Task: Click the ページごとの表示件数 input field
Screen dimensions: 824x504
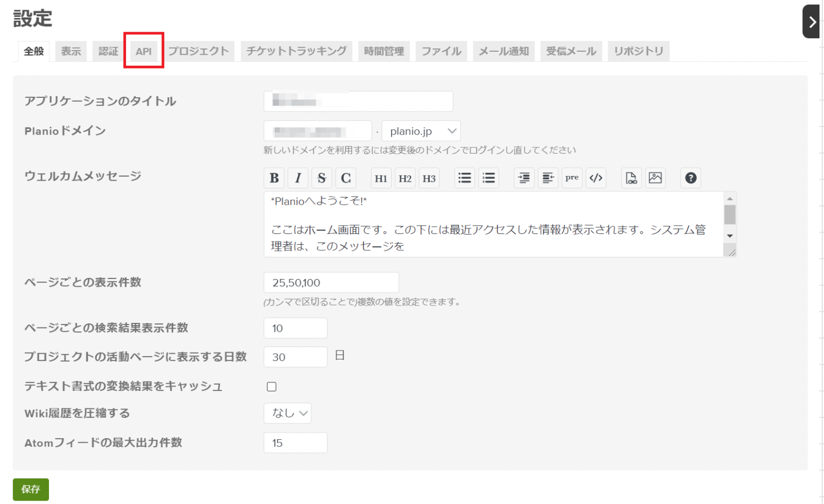Action: (x=331, y=282)
